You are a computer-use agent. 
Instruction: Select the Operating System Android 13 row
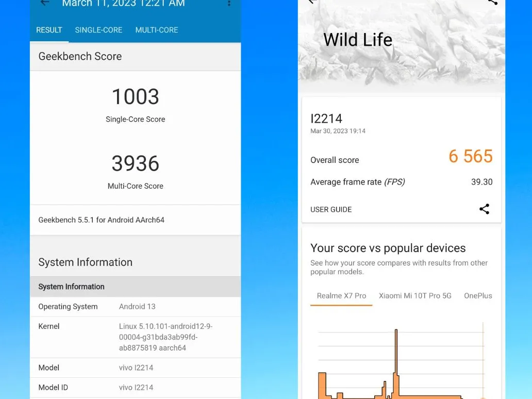coord(135,306)
